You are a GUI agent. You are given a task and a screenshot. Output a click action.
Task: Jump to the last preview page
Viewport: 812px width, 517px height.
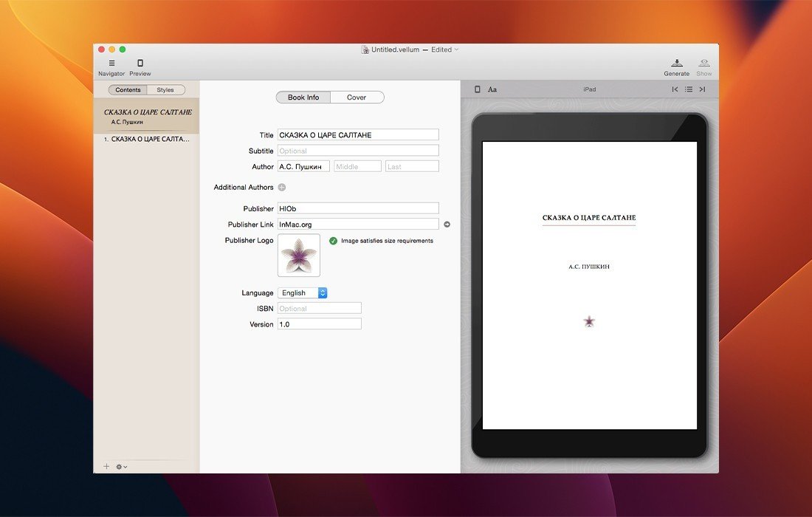702,89
